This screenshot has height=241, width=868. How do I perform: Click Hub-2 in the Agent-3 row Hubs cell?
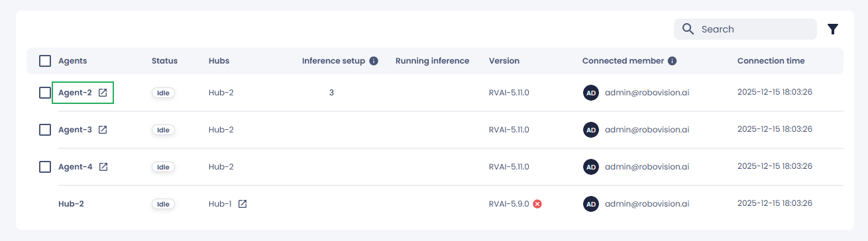coord(221,130)
